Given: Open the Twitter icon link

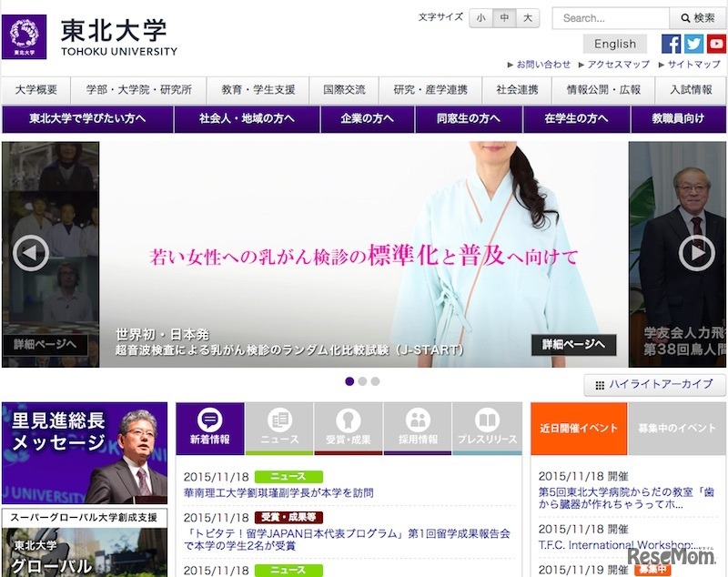Looking at the screenshot, I should click(x=693, y=44).
